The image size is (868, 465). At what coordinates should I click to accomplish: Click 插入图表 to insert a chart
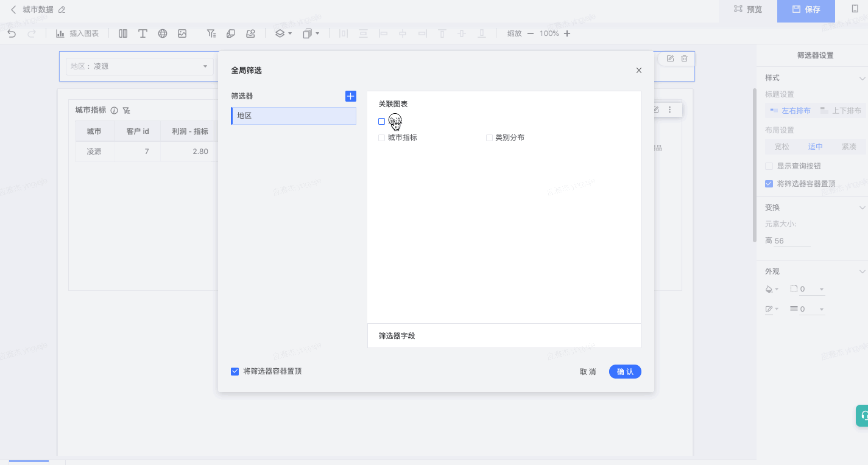pos(77,33)
